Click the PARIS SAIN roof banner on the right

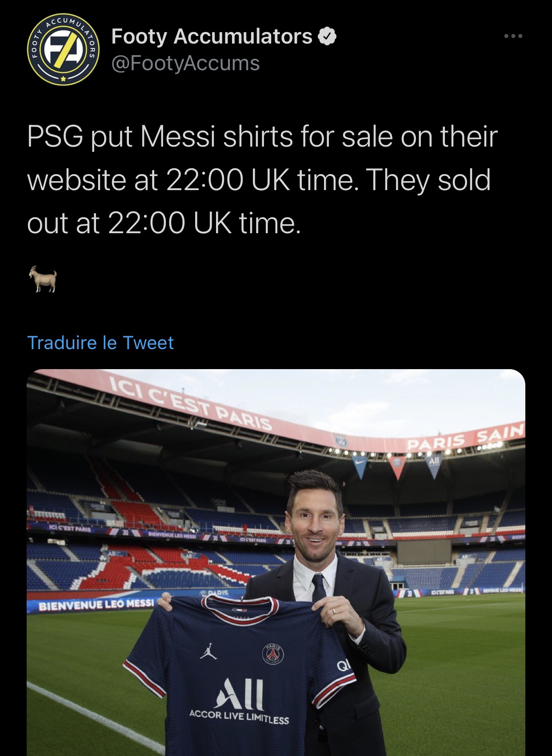[464, 438]
